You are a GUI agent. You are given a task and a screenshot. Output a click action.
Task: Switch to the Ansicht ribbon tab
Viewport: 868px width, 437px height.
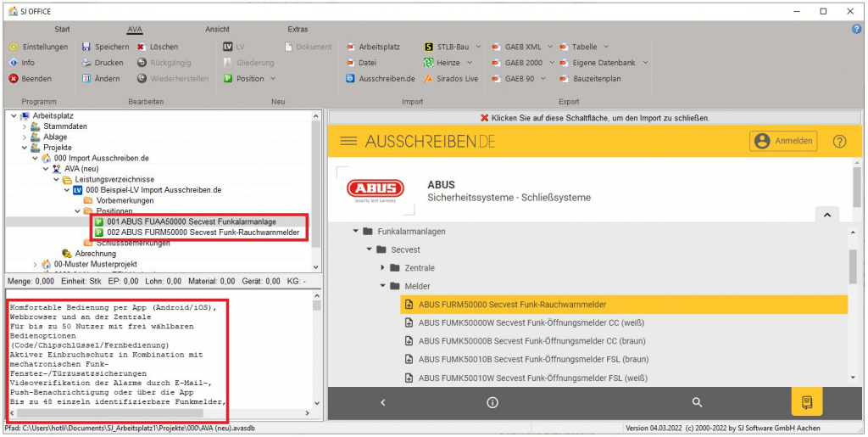[x=217, y=29]
